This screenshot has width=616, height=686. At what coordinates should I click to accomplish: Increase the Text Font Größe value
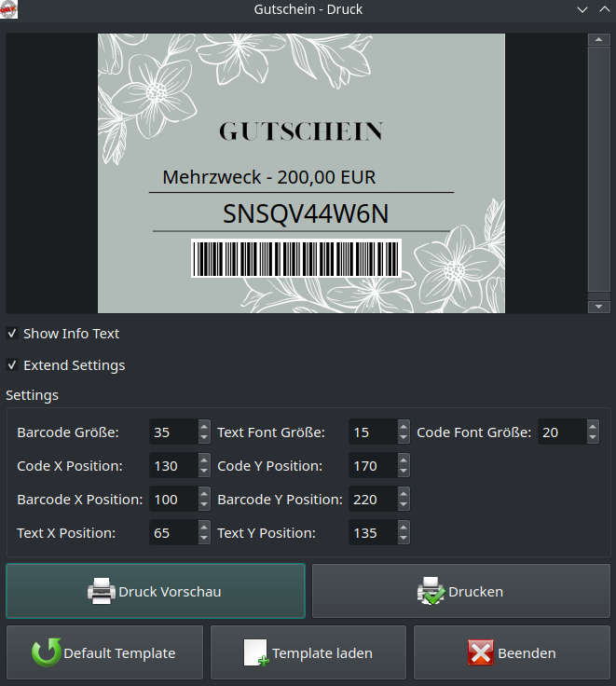click(x=404, y=427)
